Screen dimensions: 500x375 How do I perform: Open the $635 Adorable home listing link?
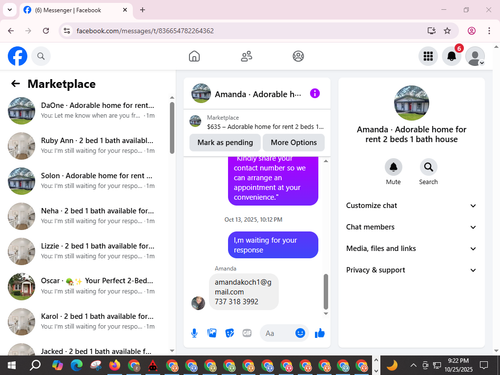pyautogui.click(x=257, y=122)
